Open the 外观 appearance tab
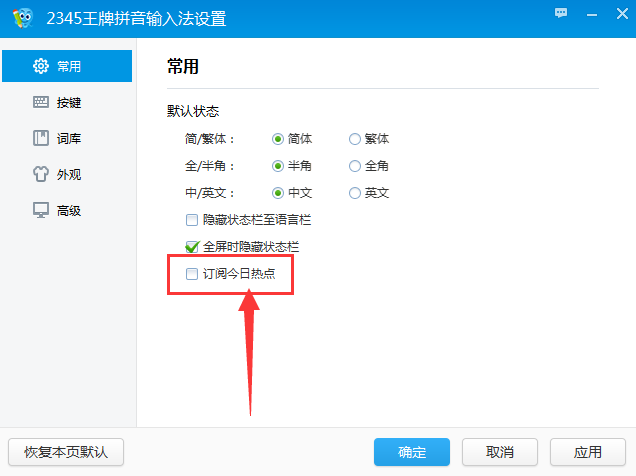636x476 pixels. 67,174
